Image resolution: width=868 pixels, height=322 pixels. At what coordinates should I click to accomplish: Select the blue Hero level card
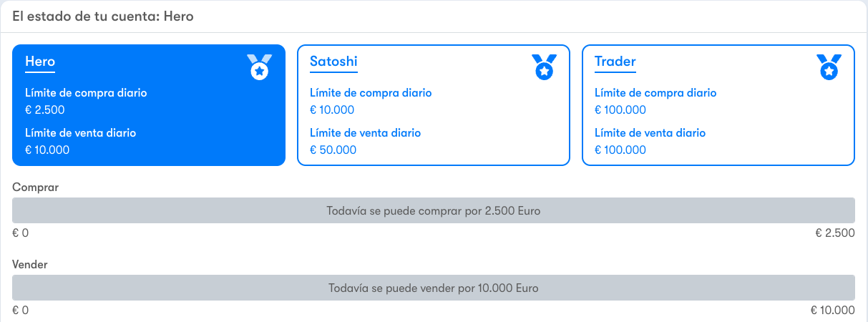149,105
